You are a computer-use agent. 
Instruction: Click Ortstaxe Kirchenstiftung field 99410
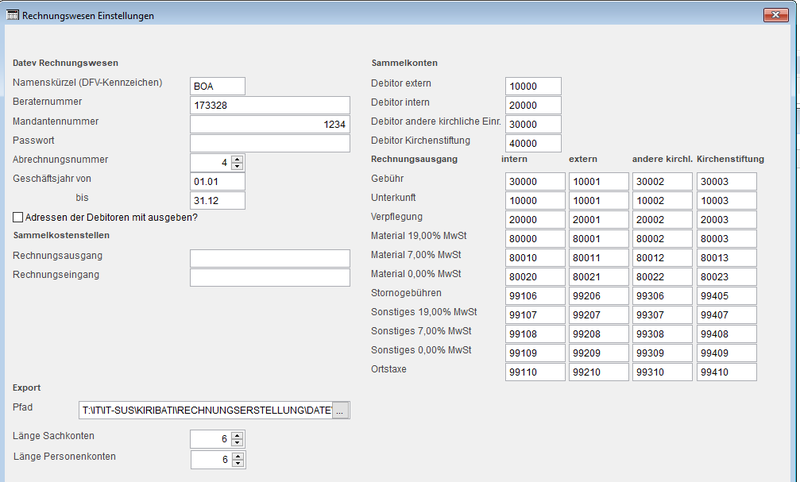coord(727,372)
